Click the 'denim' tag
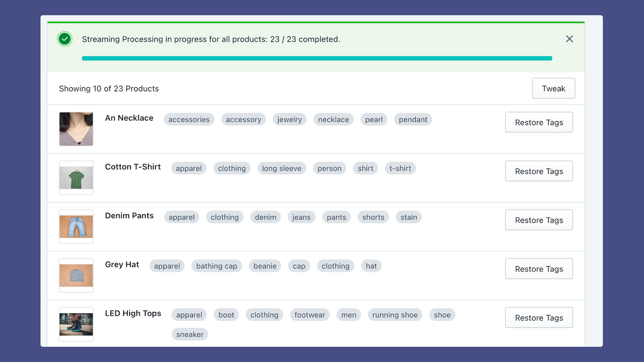644x362 pixels. coord(266,217)
